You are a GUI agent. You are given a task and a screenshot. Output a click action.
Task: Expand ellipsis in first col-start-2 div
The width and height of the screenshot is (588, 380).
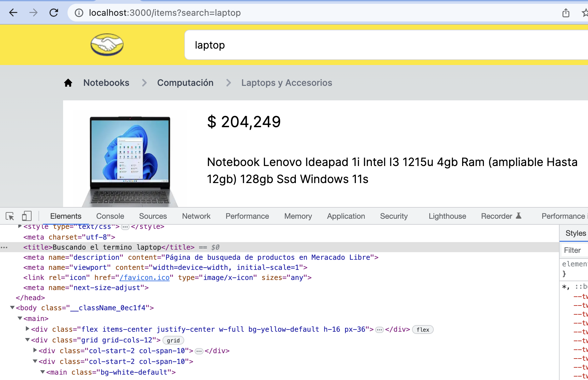pos(199,351)
